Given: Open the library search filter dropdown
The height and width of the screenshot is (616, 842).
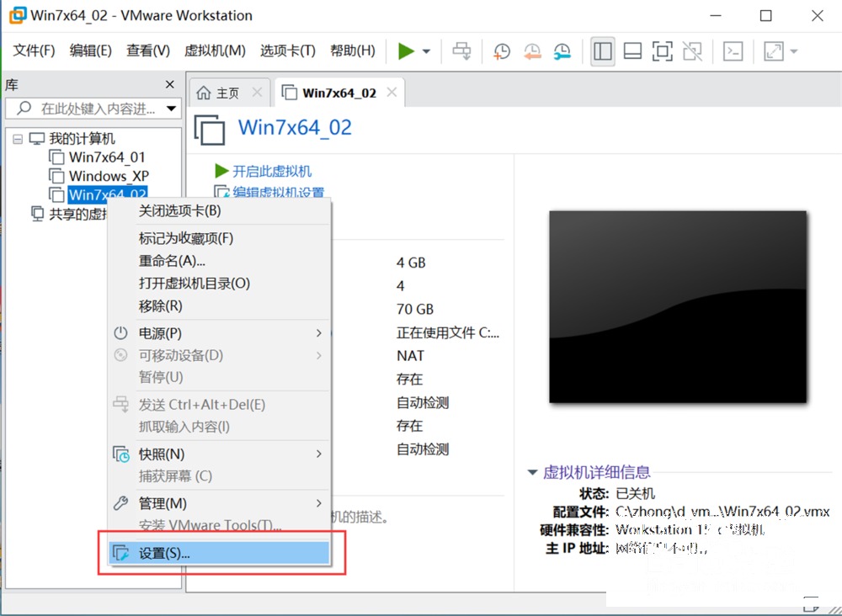Looking at the screenshot, I should click(x=171, y=109).
